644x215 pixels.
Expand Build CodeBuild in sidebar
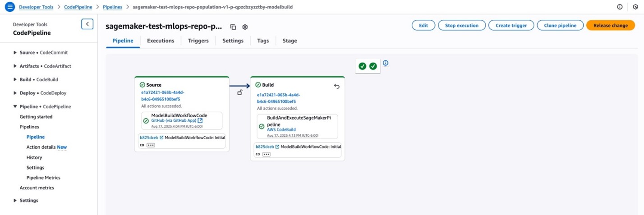coord(15,80)
